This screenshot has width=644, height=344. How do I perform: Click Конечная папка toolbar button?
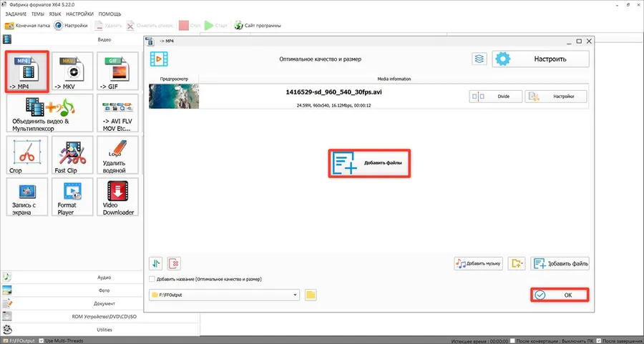27,26
